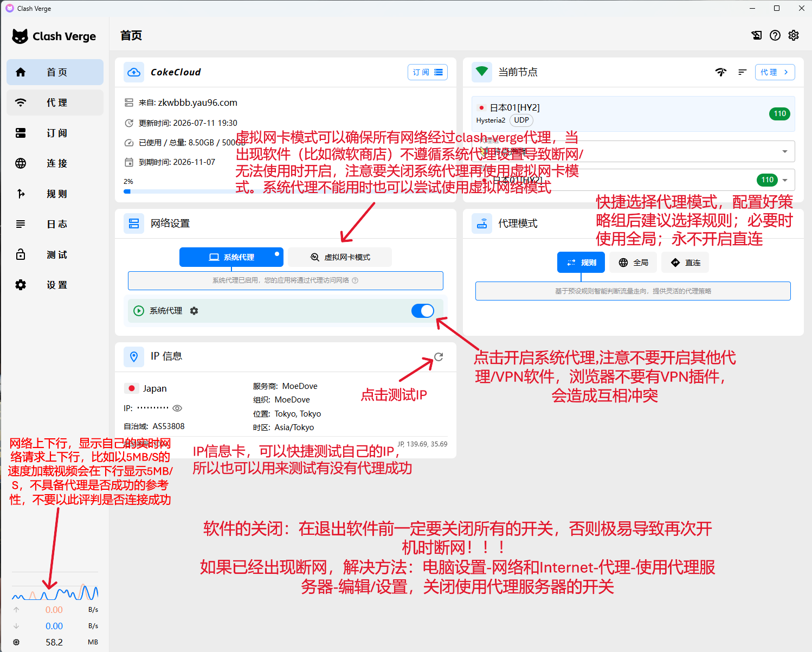This screenshot has width=812, height=652.
Task: Click the green wifi icon beside 当前节点
Action: tap(482, 72)
